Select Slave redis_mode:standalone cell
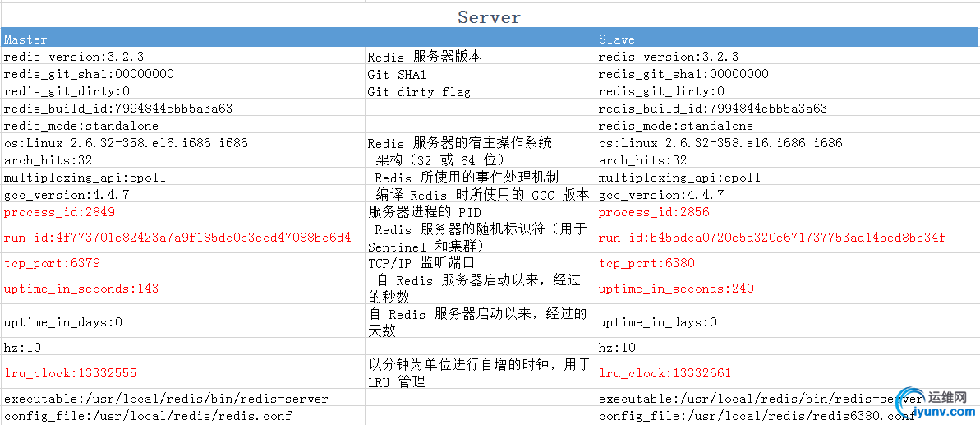 pyautogui.click(x=788, y=126)
